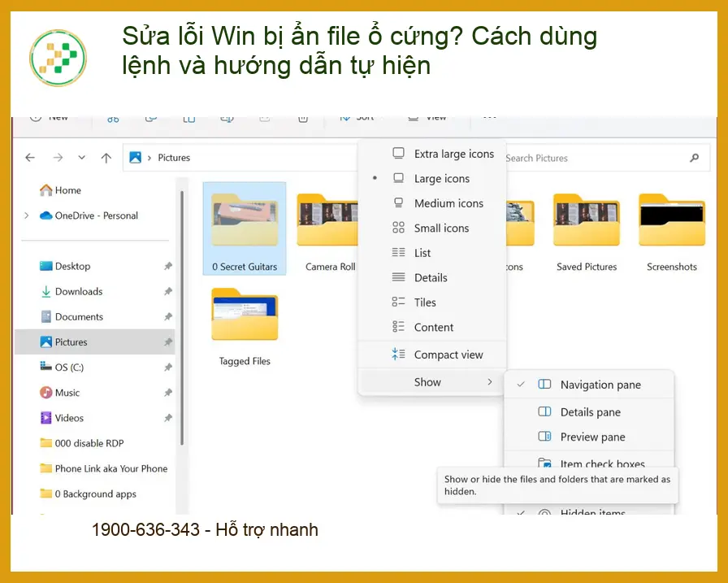Select the Camera Roll folder

click(327, 233)
